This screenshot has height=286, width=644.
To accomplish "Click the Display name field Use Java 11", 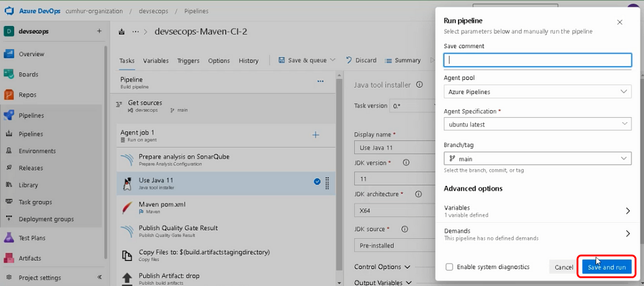I will tap(394, 148).
